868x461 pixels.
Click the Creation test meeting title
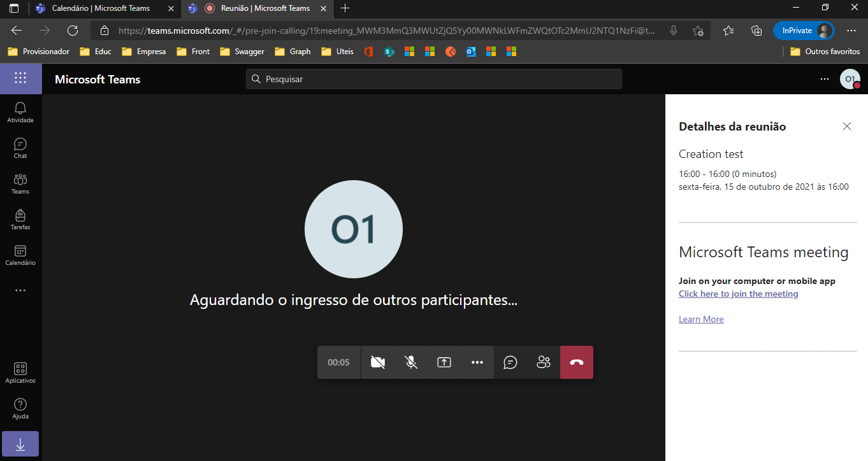pyautogui.click(x=711, y=154)
